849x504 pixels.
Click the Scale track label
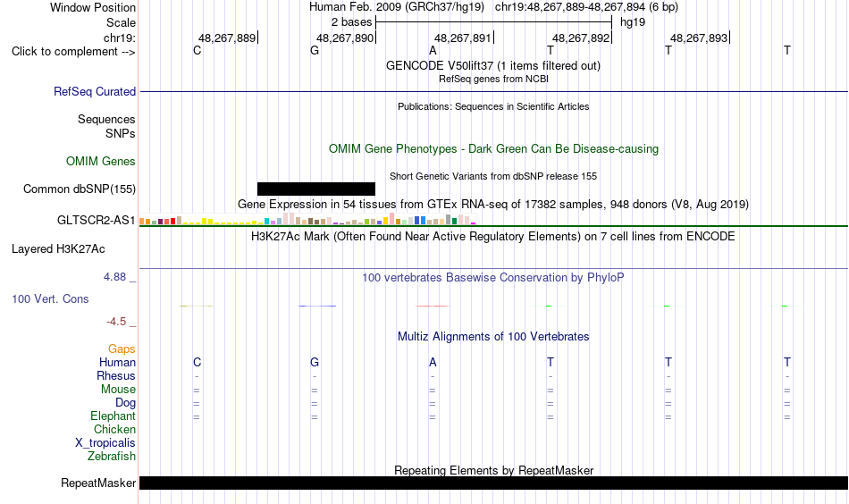122,22
